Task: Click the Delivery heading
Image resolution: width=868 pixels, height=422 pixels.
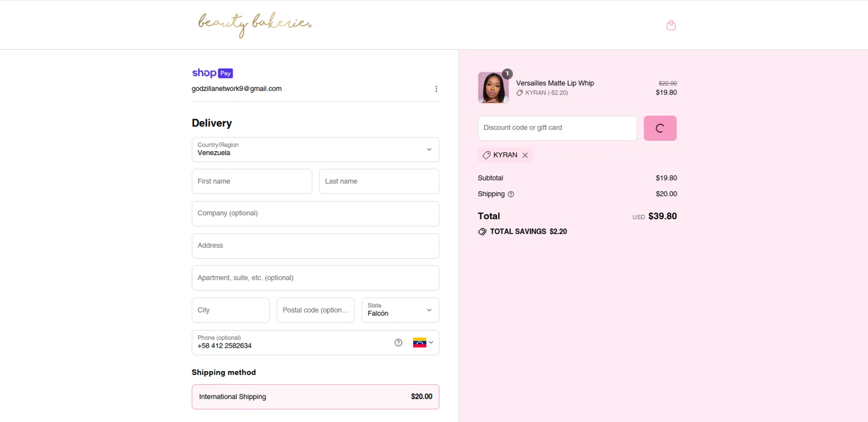Action: click(x=212, y=123)
